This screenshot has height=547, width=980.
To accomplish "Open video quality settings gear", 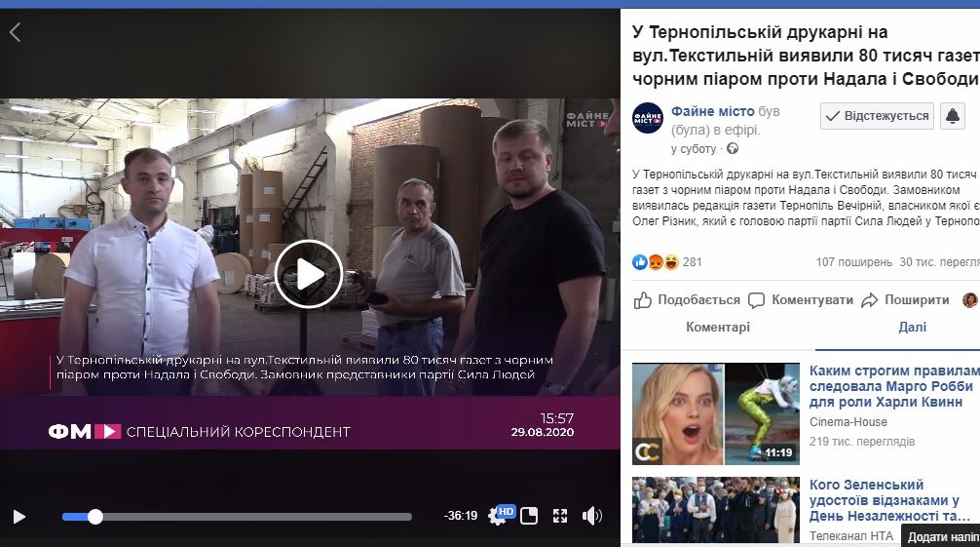I will (498, 517).
